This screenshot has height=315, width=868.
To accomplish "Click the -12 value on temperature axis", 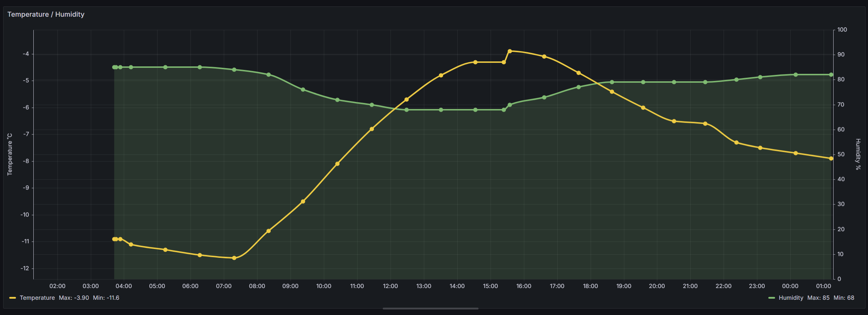I will pos(25,268).
